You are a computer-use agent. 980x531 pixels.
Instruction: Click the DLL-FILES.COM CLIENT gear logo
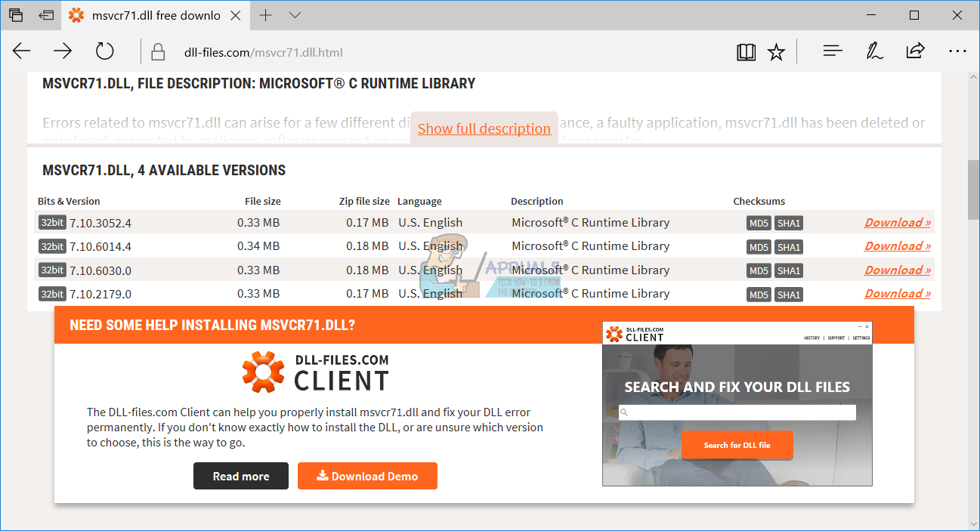coord(264,372)
